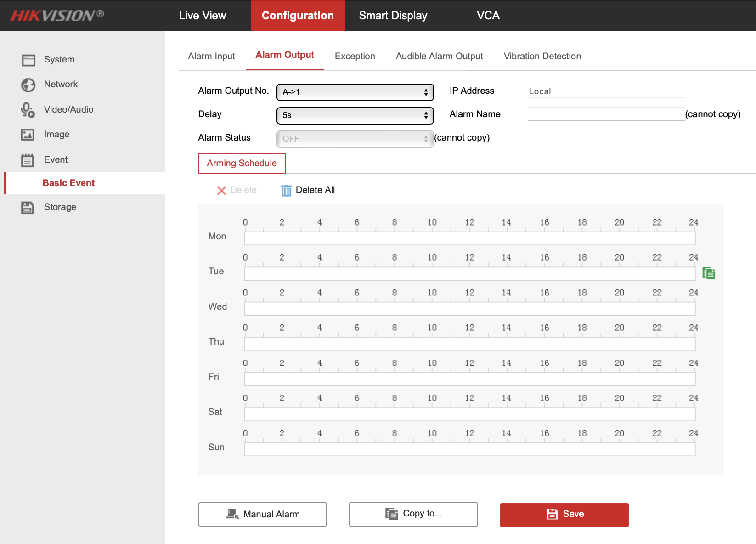Click the Event calendar icon
This screenshot has height=544, width=756.
28,160
